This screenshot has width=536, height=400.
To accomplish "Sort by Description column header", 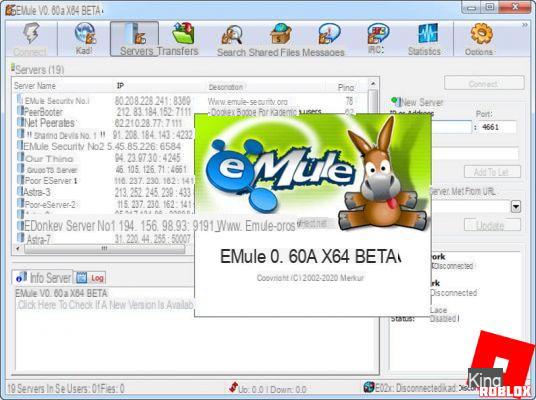I will (x=226, y=87).
